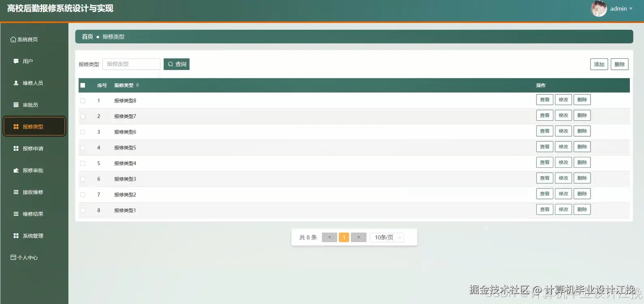Click 修改 for 报修类型1

pyautogui.click(x=563, y=210)
